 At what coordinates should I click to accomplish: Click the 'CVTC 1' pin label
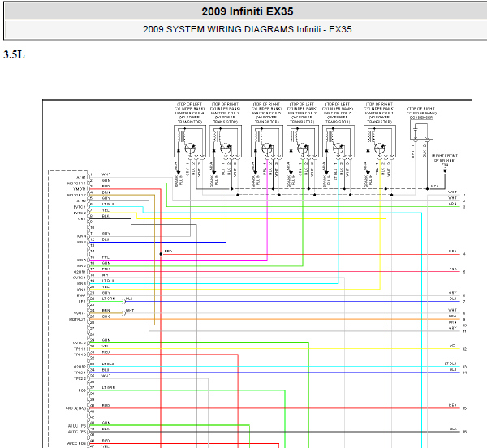80,278
